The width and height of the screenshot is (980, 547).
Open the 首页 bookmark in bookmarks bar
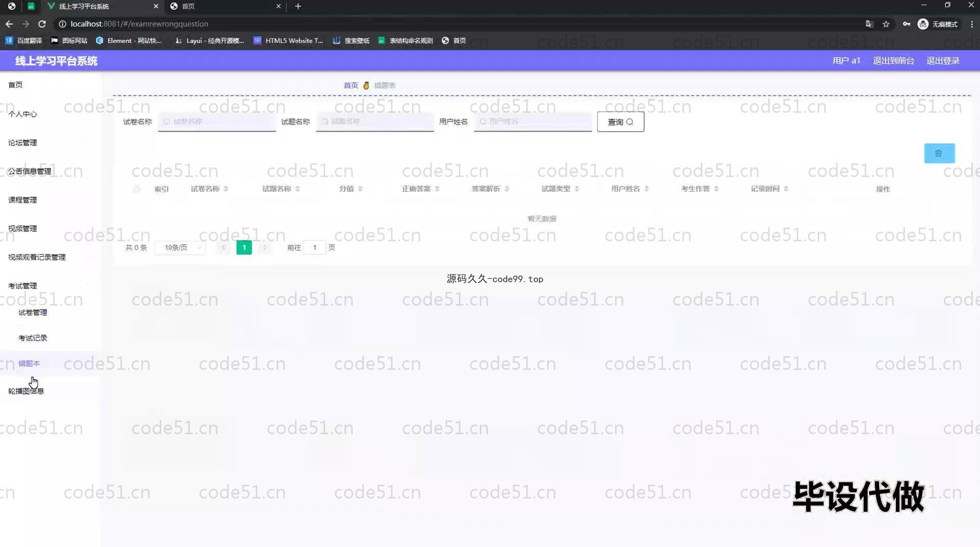[x=454, y=40]
